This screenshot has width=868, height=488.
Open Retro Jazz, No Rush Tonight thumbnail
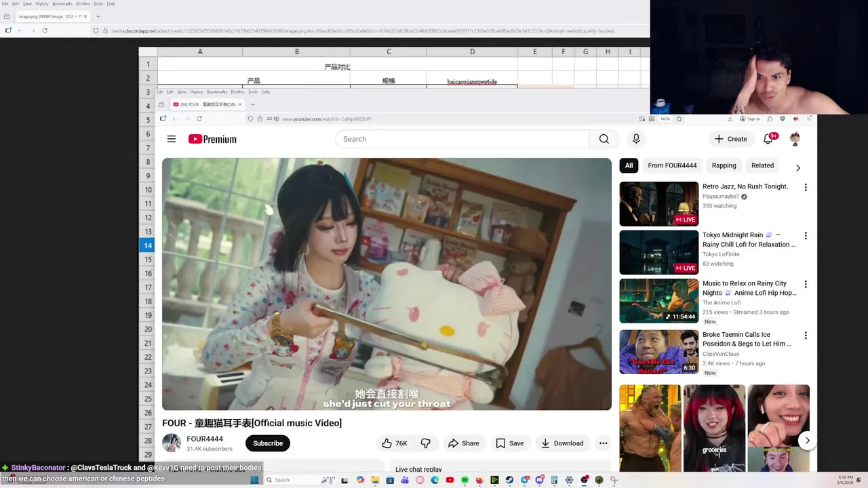[658, 204]
